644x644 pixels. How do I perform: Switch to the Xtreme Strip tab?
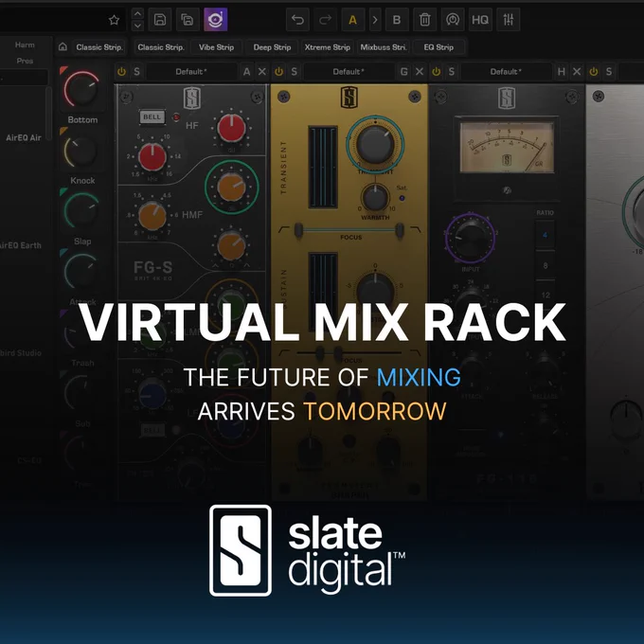328,47
